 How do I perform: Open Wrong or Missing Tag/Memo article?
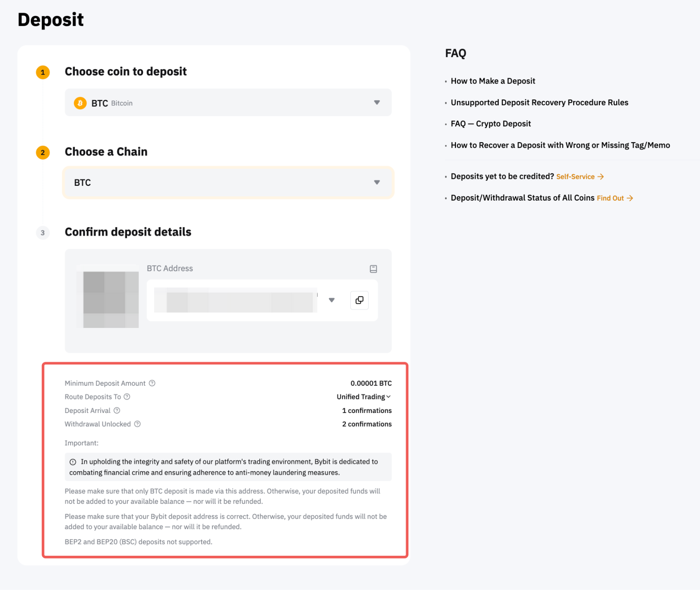click(x=560, y=145)
